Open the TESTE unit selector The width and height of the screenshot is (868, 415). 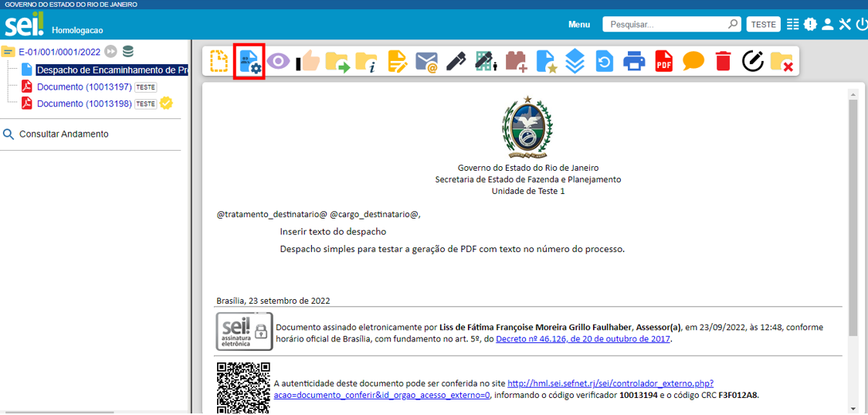point(763,25)
